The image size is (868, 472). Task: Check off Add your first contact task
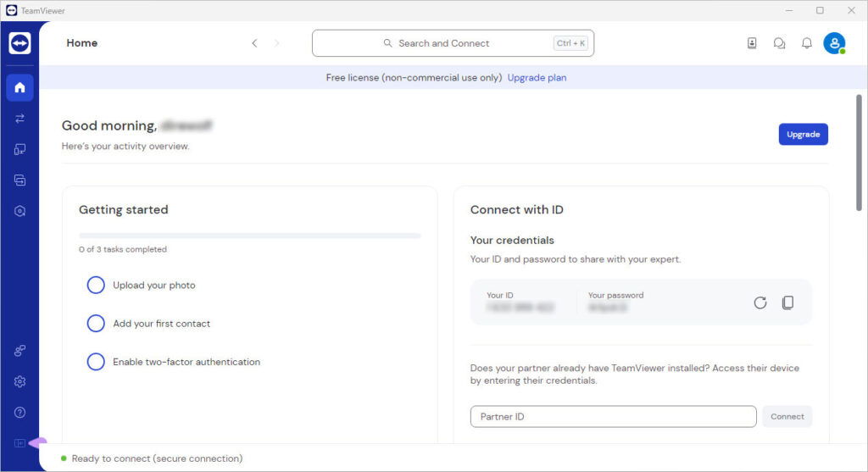pos(96,323)
